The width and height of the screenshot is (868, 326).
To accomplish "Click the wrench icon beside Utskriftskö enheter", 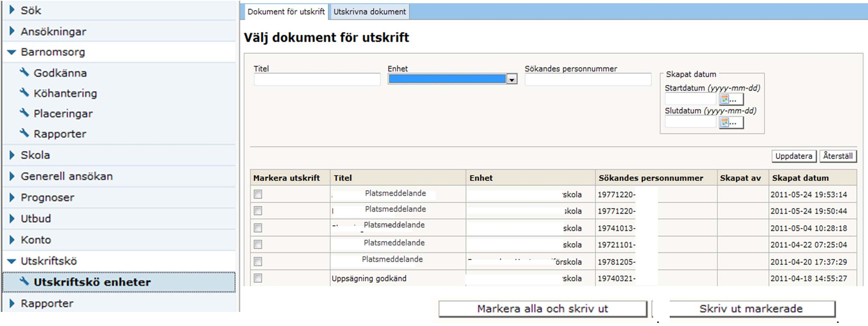I will pos(25,281).
